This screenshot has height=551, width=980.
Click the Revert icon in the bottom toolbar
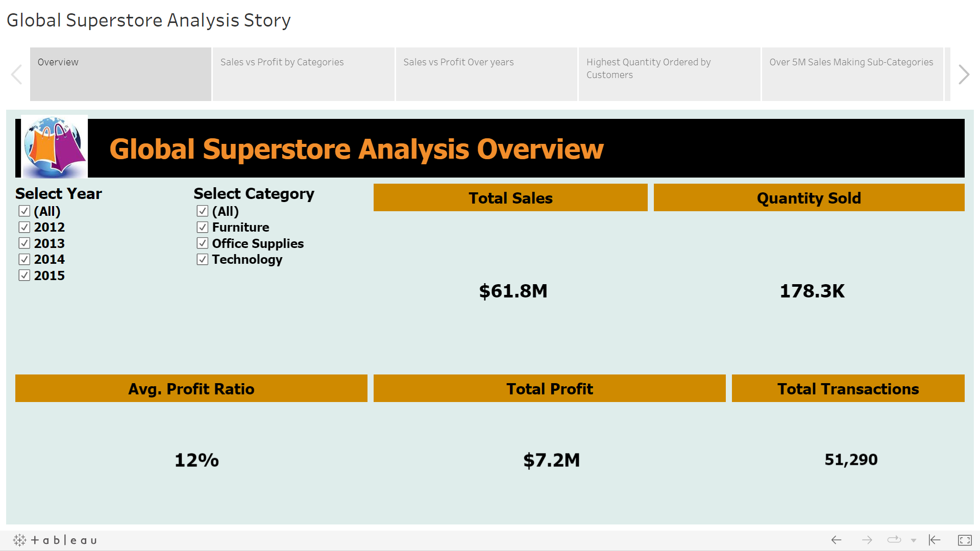click(934, 539)
